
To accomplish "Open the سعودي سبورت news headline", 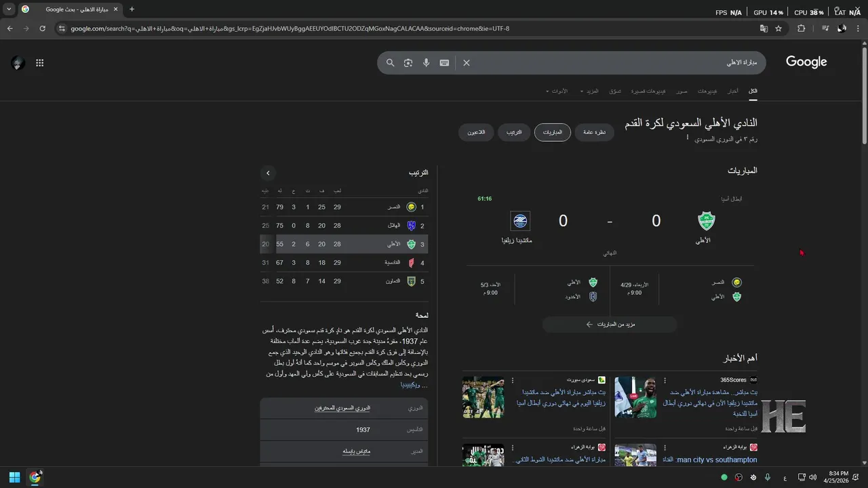I will tap(561, 397).
